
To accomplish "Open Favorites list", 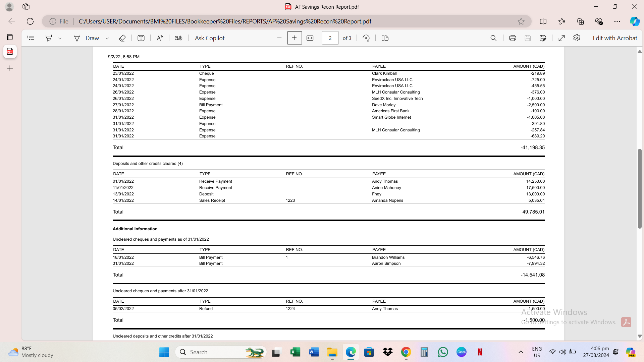I will [562, 21].
